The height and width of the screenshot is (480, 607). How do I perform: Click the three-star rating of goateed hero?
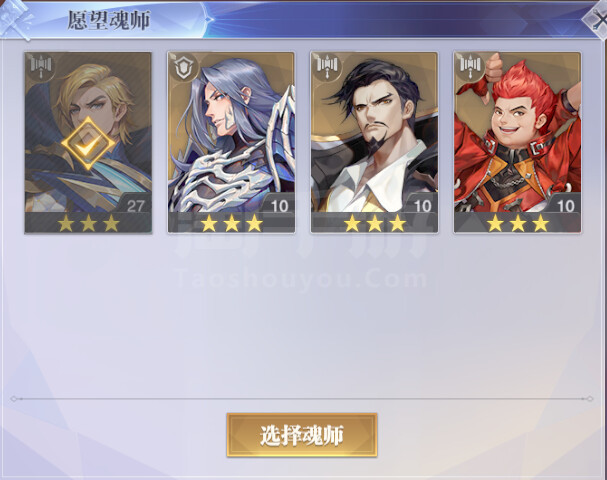375,223
